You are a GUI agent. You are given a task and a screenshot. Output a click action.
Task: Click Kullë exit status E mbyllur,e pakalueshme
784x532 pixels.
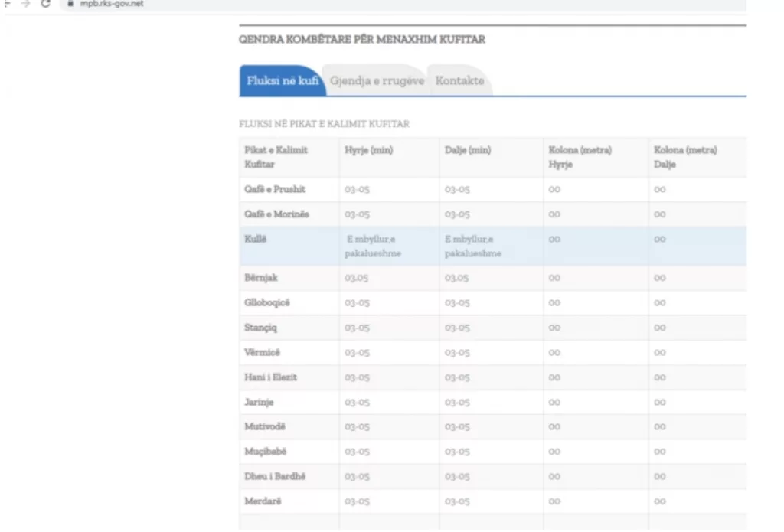pyautogui.click(x=473, y=246)
